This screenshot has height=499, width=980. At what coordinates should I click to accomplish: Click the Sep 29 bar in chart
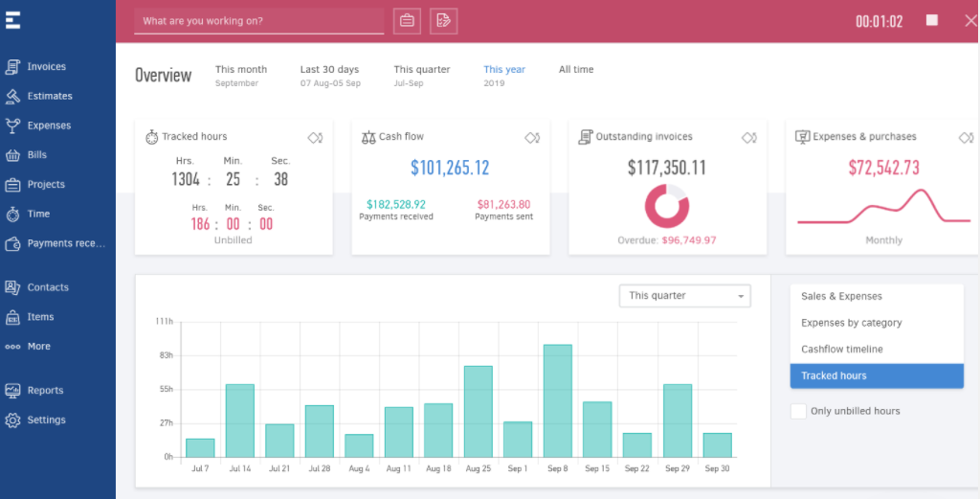(x=678, y=420)
